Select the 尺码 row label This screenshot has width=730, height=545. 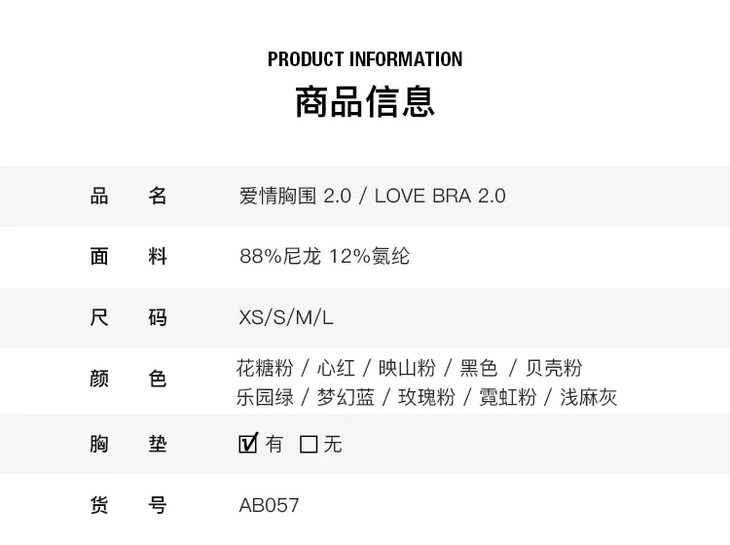[x=128, y=318]
